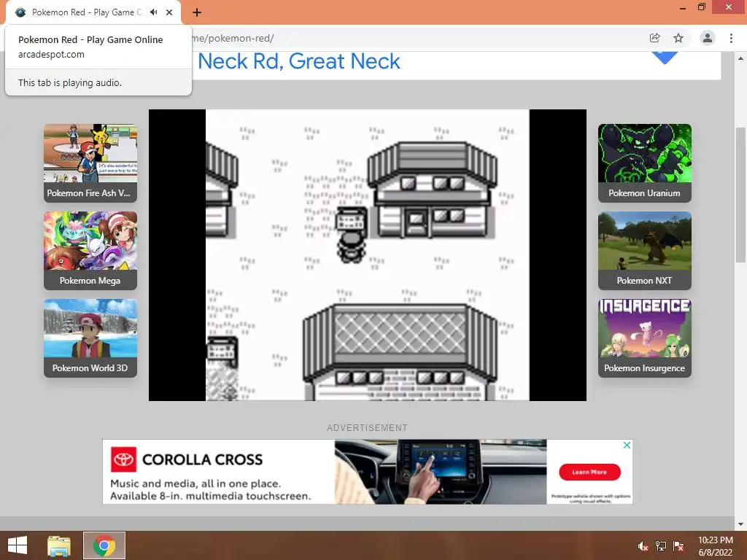This screenshot has height=560, width=747.
Task: Open a new browser tab
Action: tap(197, 12)
